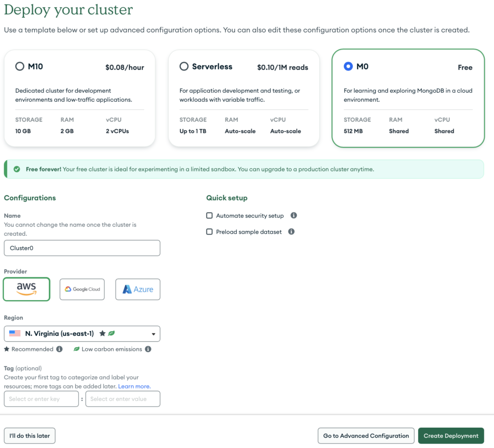Click the info icon next to Recommended
Screen dimensions: 494x448
[59, 349]
